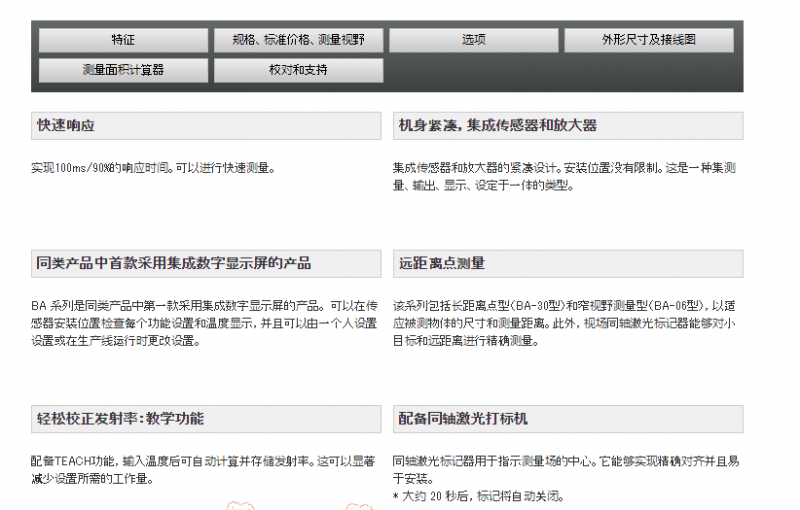This screenshot has height=510, width=800.
Task: Click the BA 系列 digital display description
Action: [x=204, y=323]
